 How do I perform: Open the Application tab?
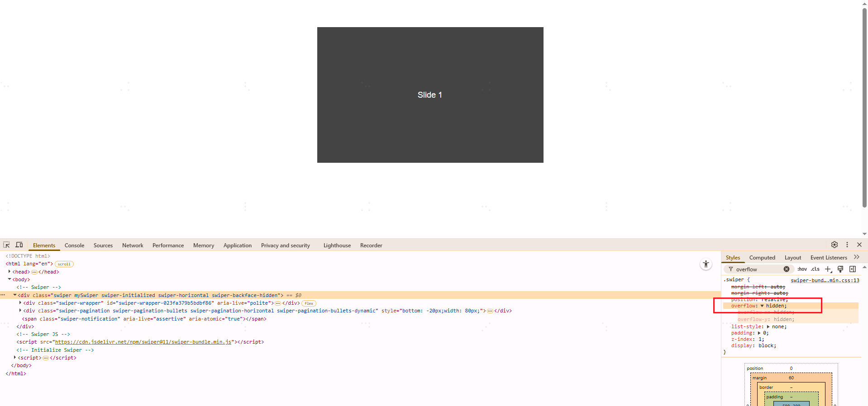pyautogui.click(x=238, y=245)
